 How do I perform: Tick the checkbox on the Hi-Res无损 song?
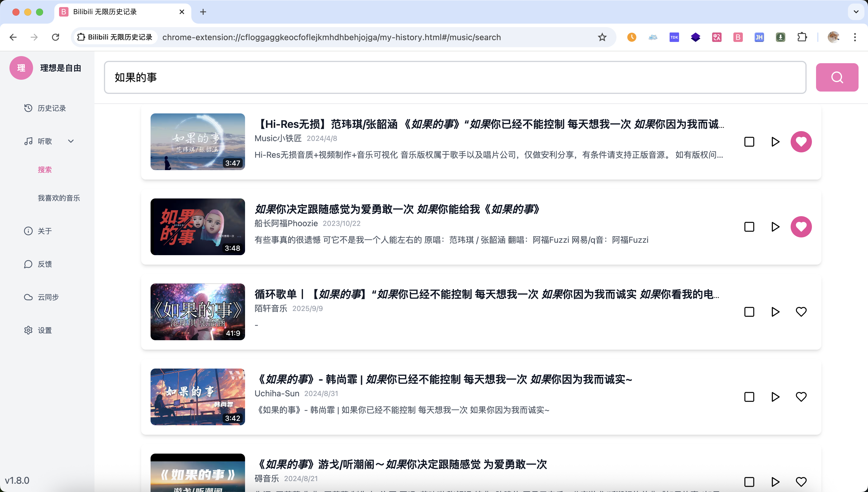(749, 142)
